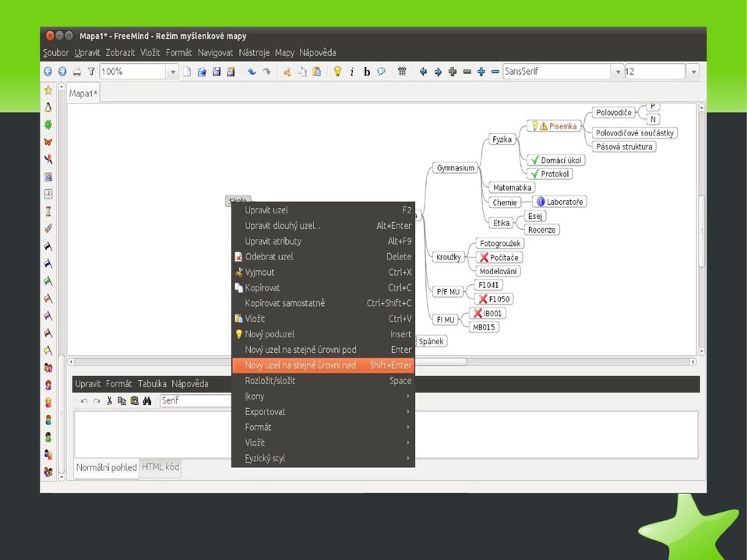The width and height of the screenshot is (747, 560).
Task: Open the Navigovat menu
Action: click(x=215, y=52)
